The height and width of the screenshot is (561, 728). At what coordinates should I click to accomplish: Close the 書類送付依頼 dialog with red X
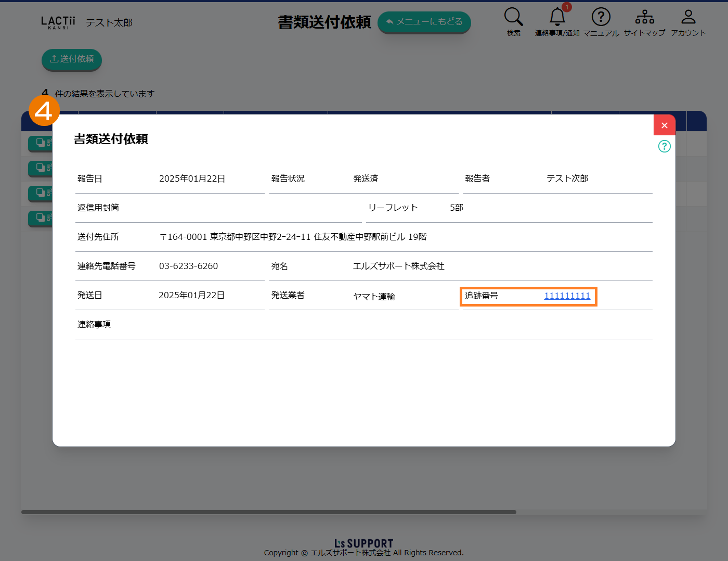(x=664, y=125)
